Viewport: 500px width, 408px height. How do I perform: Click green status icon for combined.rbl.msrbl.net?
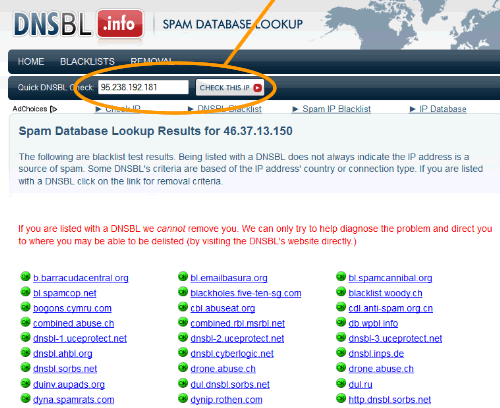pos(183,322)
